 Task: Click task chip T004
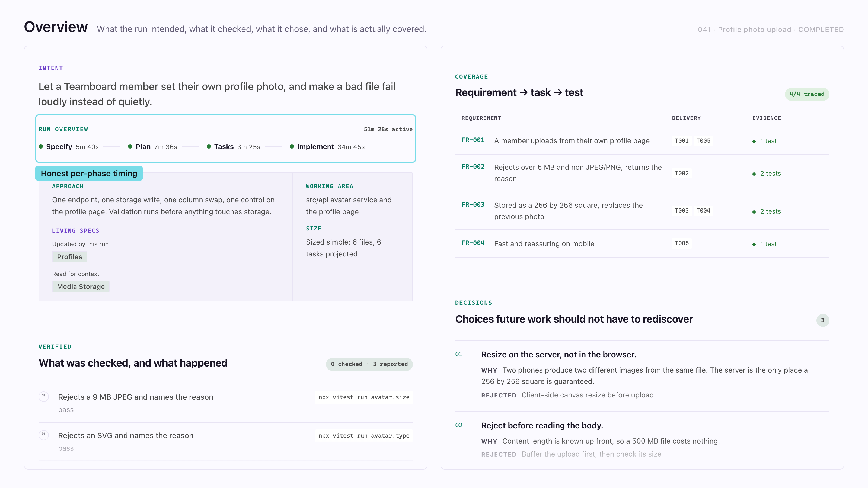point(703,211)
